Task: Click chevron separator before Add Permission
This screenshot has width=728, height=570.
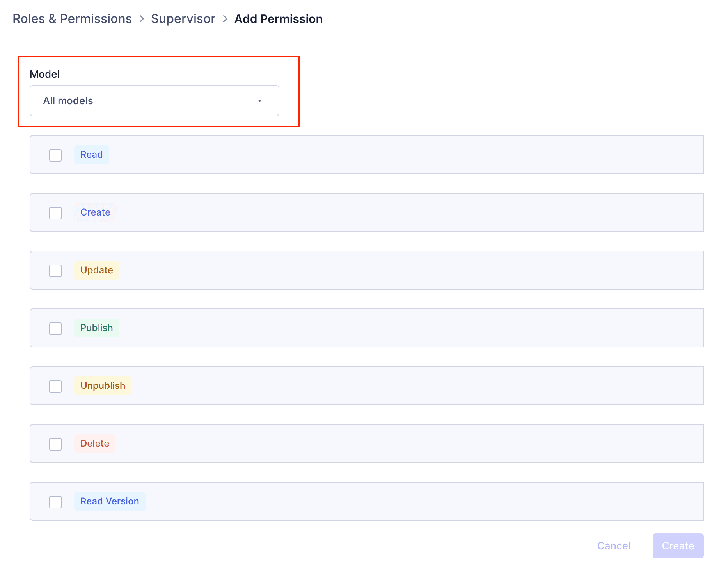Action: point(225,19)
